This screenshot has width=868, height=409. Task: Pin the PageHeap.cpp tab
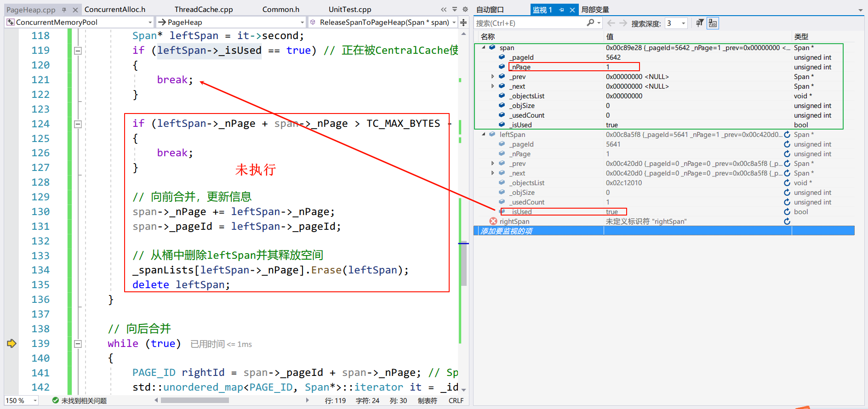point(64,10)
